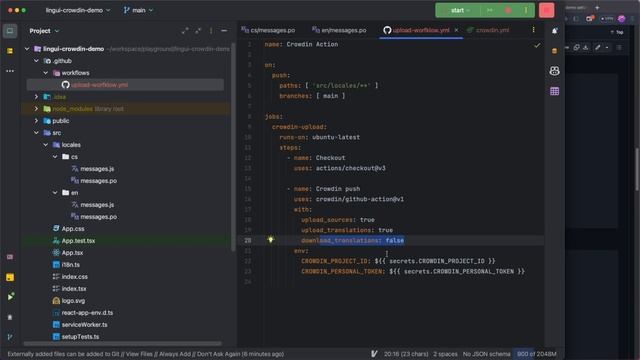Viewport: 640px width, 360px height.
Task: Click the link icon in background window toolbar
Action: (x=576, y=47)
